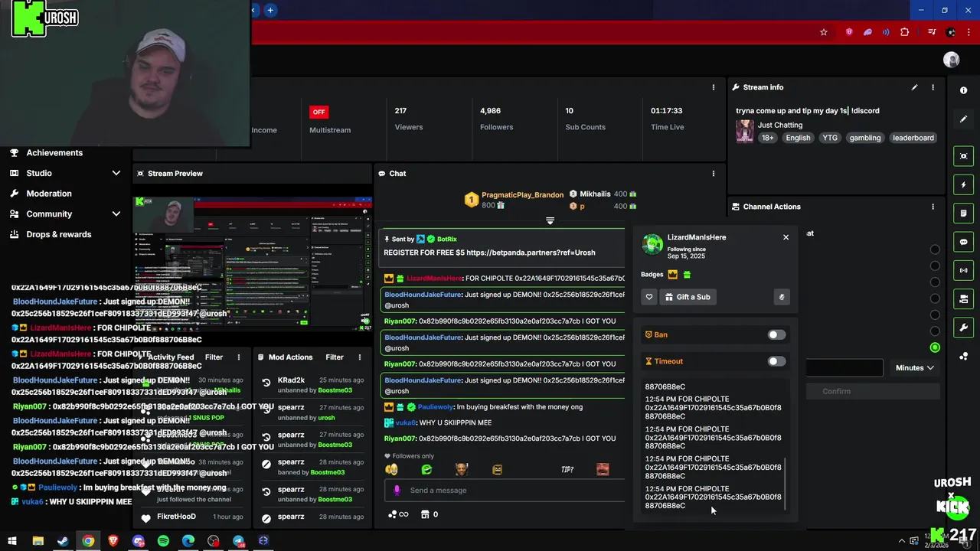Image resolution: width=980 pixels, height=551 pixels.
Task: Click the leaderboard tag
Action: pyautogui.click(x=913, y=138)
